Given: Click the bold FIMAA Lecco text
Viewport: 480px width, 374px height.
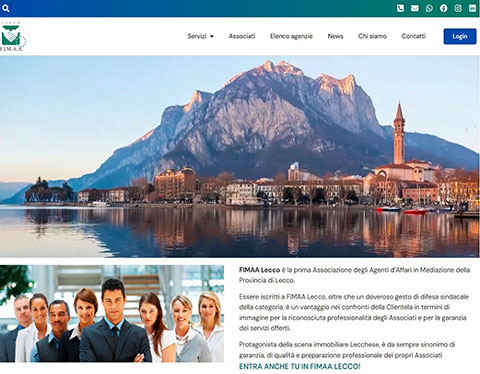Looking at the screenshot, I should (x=259, y=270).
